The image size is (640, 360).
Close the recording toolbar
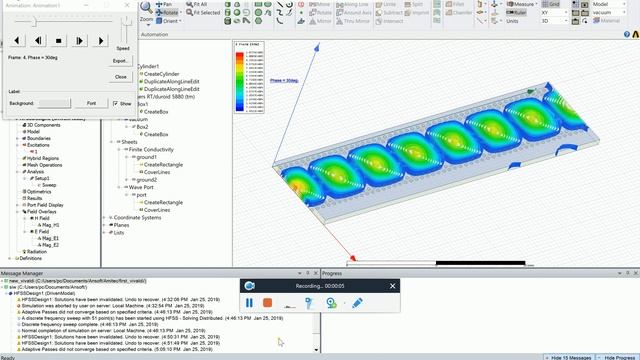392,286
